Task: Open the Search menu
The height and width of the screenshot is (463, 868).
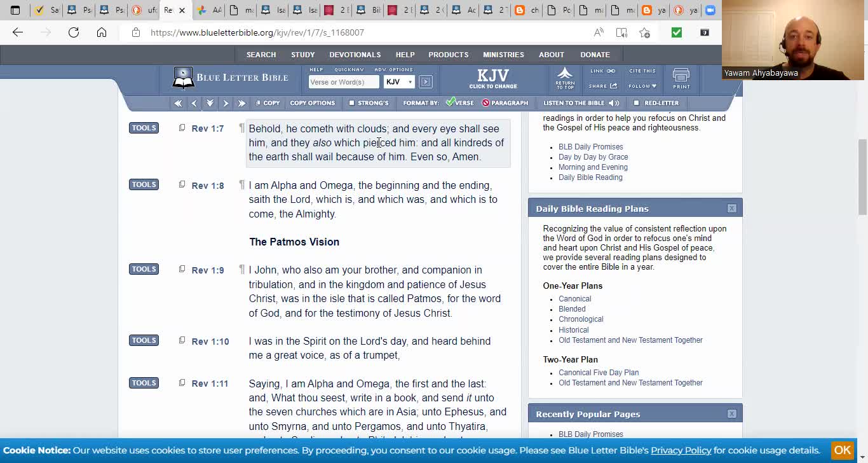Action: pyautogui.click(x=261, y=55)
